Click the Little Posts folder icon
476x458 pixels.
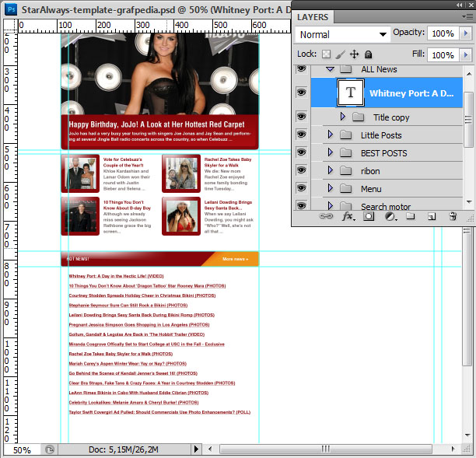(x=346, y=135)
